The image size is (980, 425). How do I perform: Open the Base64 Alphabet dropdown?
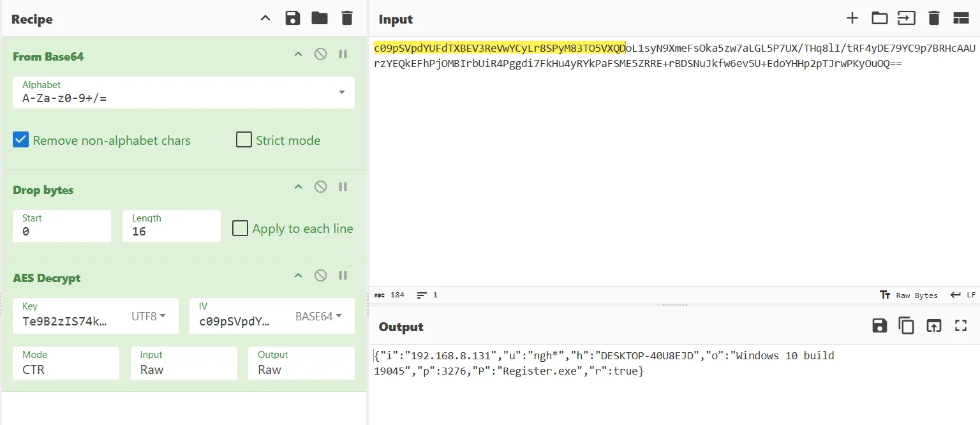(342, 93)
